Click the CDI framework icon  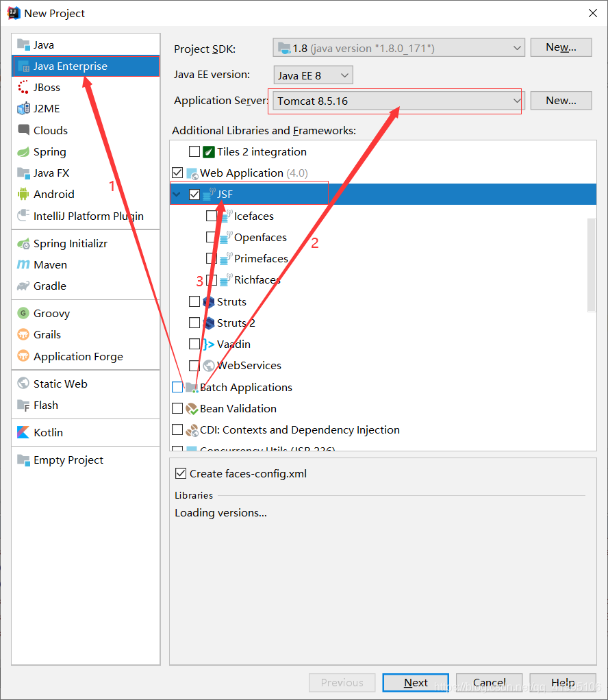192,430
